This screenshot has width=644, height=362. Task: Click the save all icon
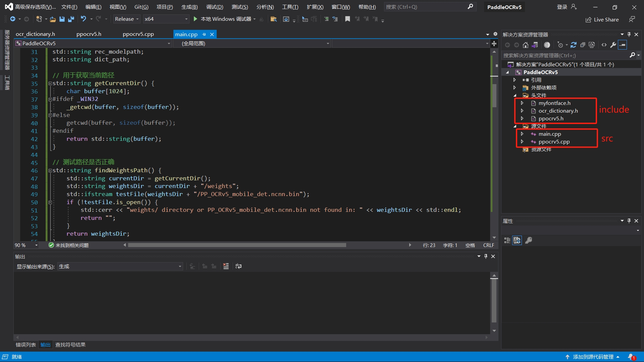click(71, 19)
